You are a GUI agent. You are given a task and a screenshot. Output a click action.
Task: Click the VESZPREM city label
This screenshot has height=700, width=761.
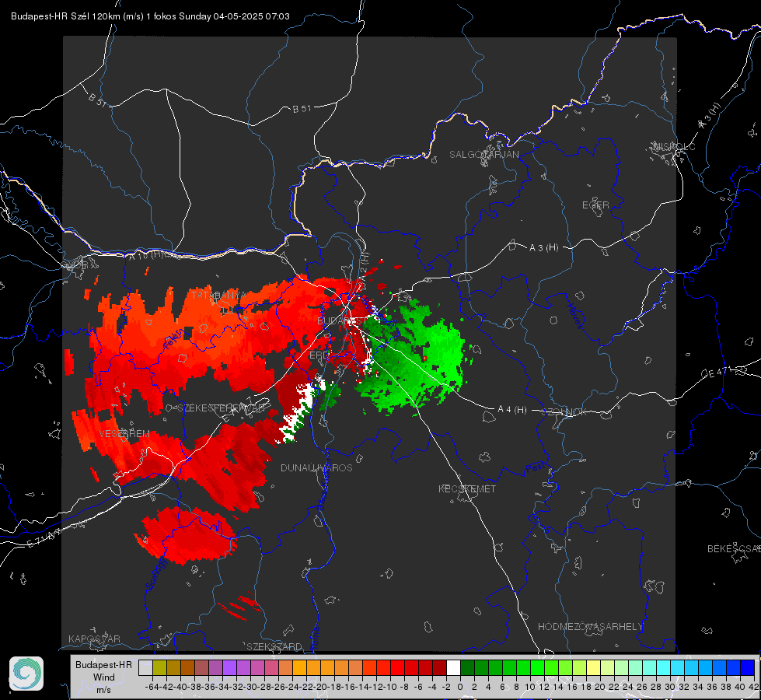pyautogui.click(x=124, y=434)
